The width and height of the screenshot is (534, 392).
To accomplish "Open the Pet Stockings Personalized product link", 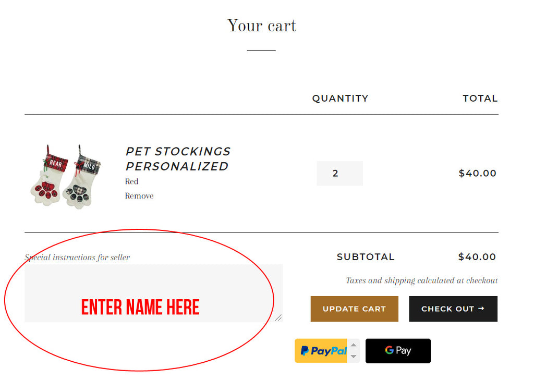I will 178,158.
